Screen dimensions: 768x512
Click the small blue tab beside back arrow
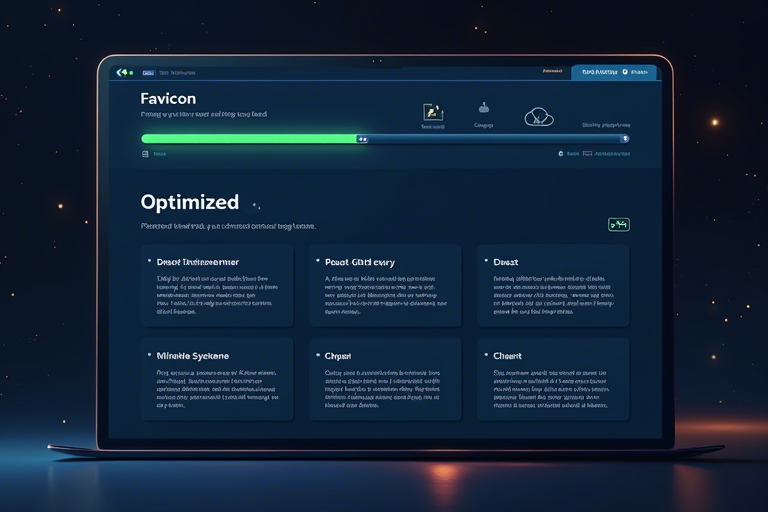148,73
